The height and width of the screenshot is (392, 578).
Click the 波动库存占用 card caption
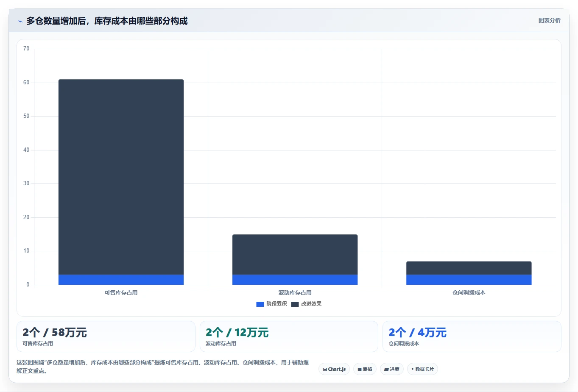(x=221, y=344)
